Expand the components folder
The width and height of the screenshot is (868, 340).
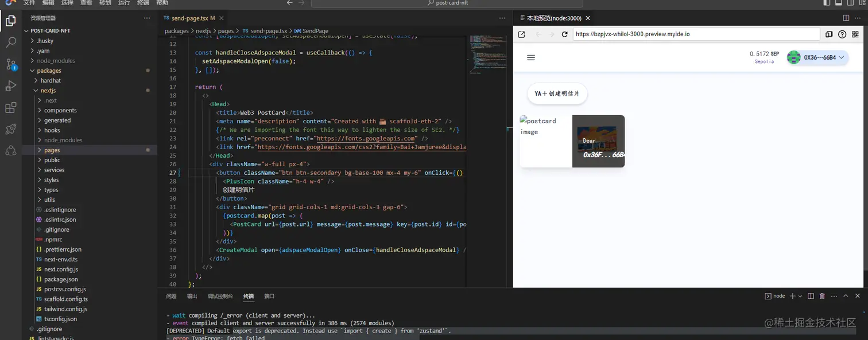pyautogui.click(x=60, y=110)
